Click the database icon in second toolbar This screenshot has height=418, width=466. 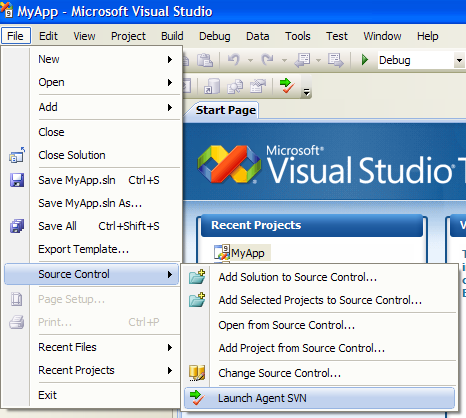point(212,86)
